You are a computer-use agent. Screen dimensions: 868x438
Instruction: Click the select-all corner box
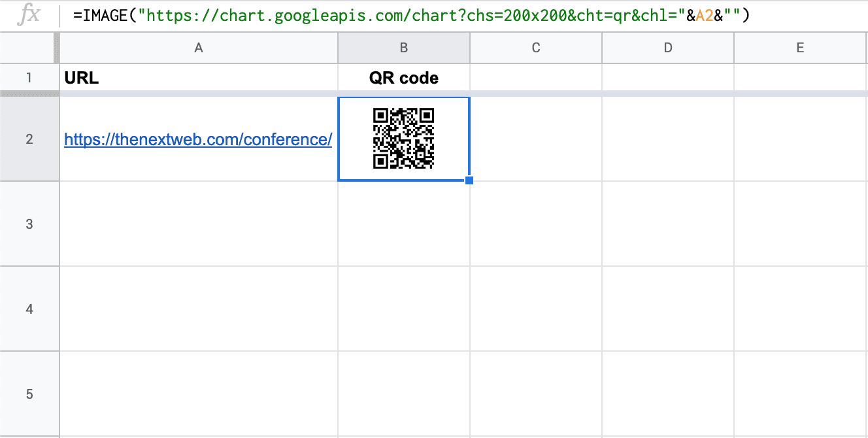click(x=29, y=48)
